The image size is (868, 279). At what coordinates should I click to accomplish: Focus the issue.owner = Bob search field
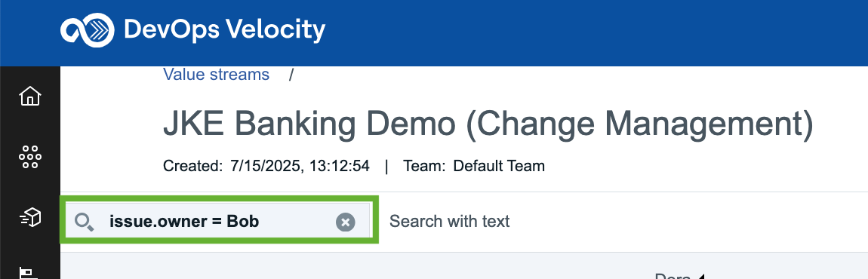[219, 222]
